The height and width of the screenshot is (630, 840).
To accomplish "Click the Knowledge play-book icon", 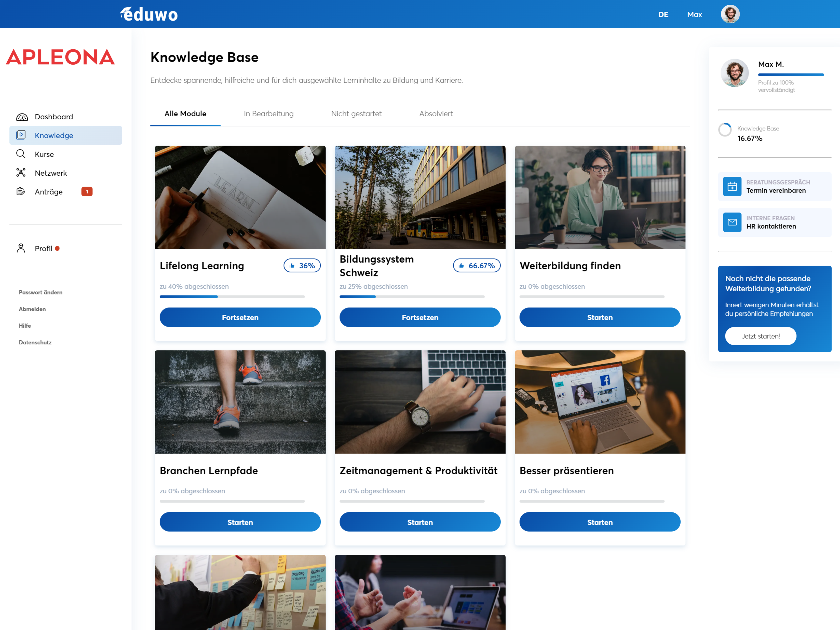I will (21, 135).
